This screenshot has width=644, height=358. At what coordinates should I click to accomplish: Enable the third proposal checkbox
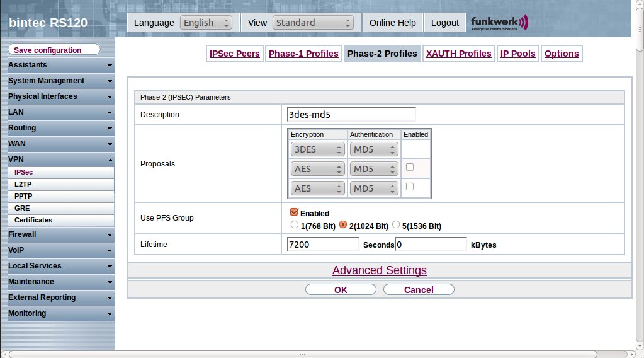pyautogui.click(x=410, y=187)
